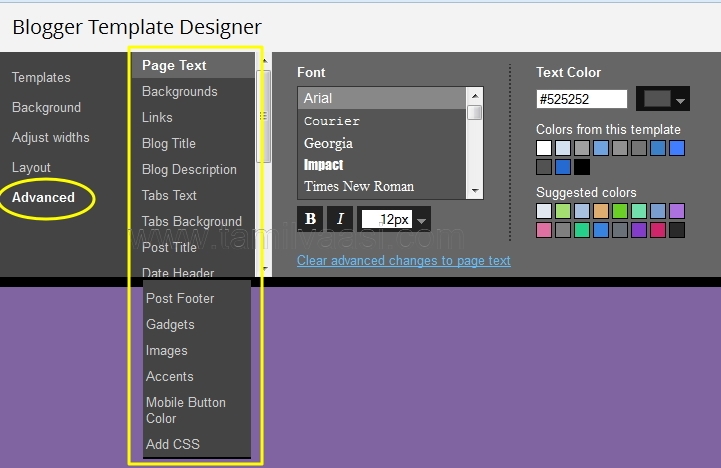Choose Times New Roman font
The image size is (721, 468).
pos(382,186)
